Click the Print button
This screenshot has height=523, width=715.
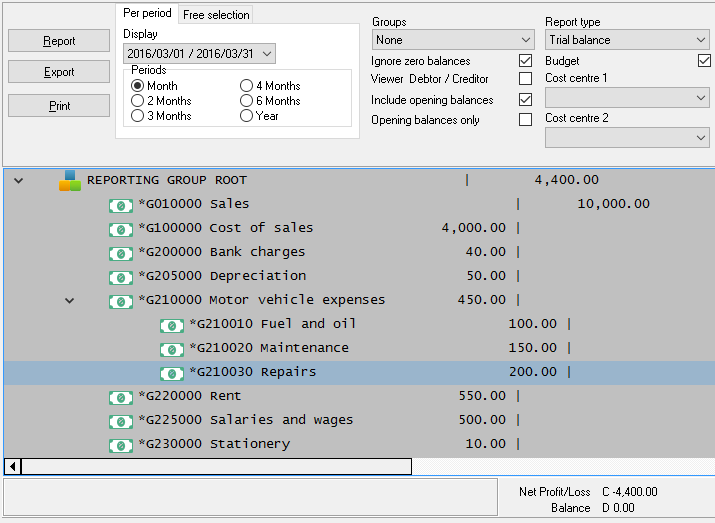coord(59,106)
